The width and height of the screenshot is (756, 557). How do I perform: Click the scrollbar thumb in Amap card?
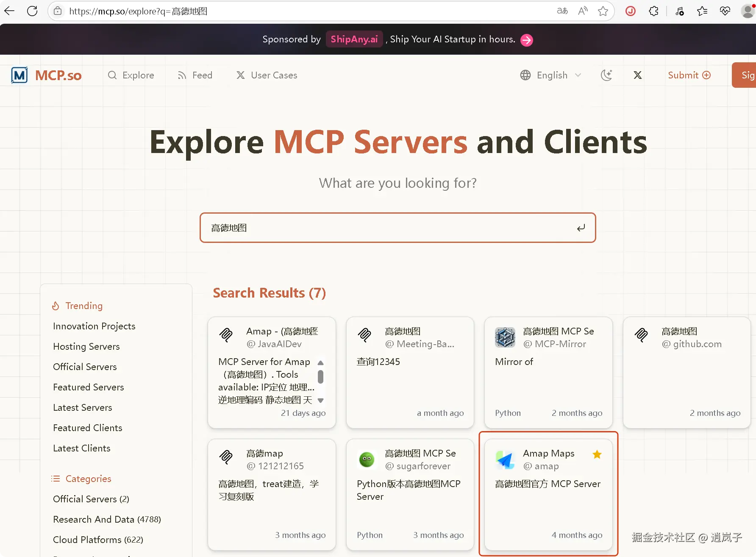click(321, 376)
